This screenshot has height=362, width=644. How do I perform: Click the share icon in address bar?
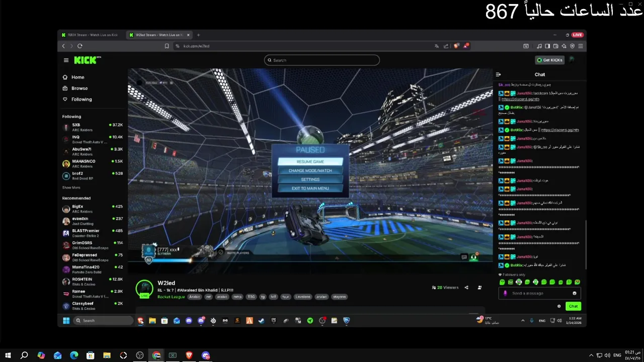[446, 46]
